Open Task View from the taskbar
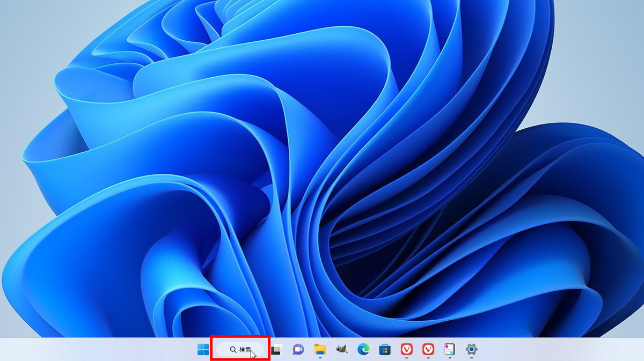644x361 pixels. point(276,350)
